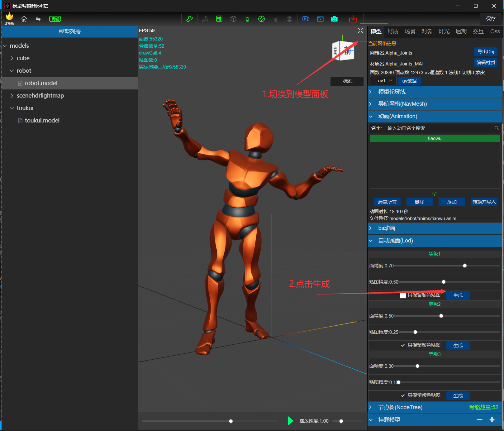Screen dimensions: 504x431
Task: Click the 转换并导入 button
Action: coord(484,202)
